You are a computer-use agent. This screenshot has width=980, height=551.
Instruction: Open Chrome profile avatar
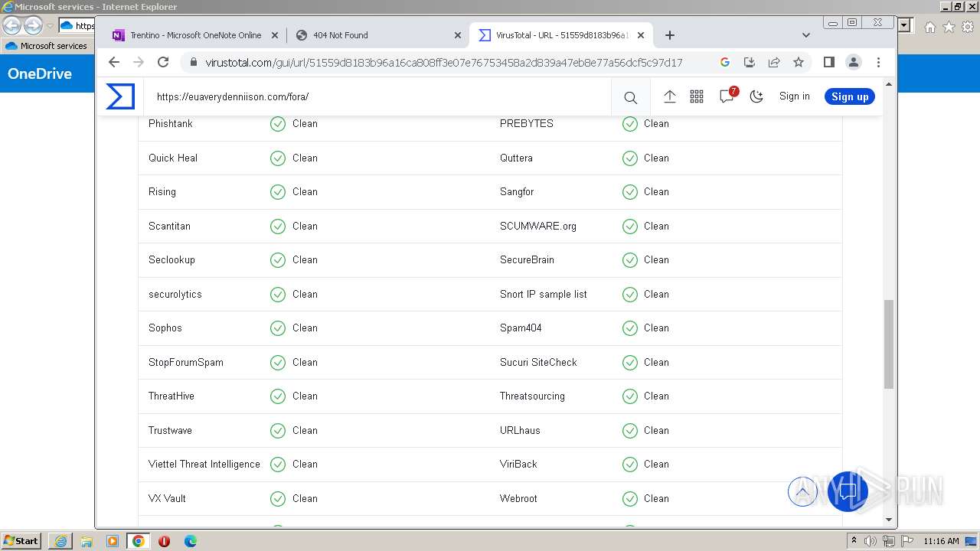pos(854,63)
